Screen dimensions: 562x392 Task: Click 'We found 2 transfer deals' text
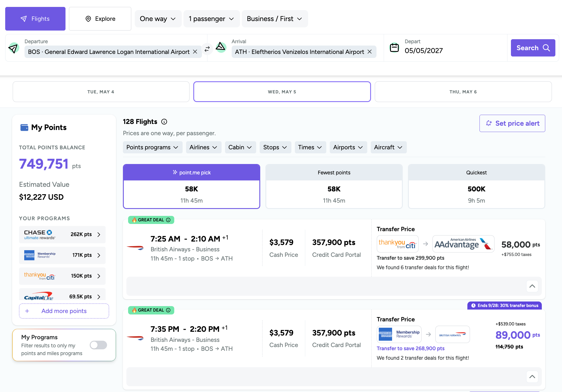423,358
